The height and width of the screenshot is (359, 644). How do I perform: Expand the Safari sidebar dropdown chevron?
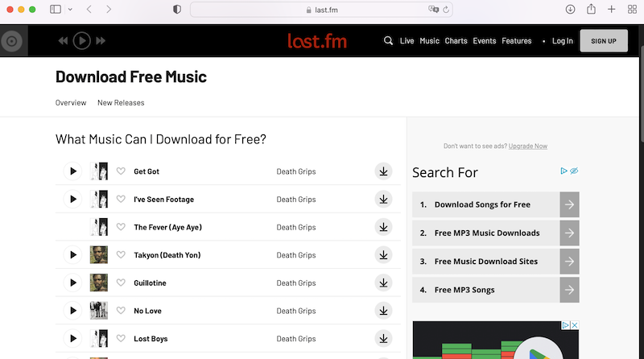pyautogui.click(x=70, y=10)
